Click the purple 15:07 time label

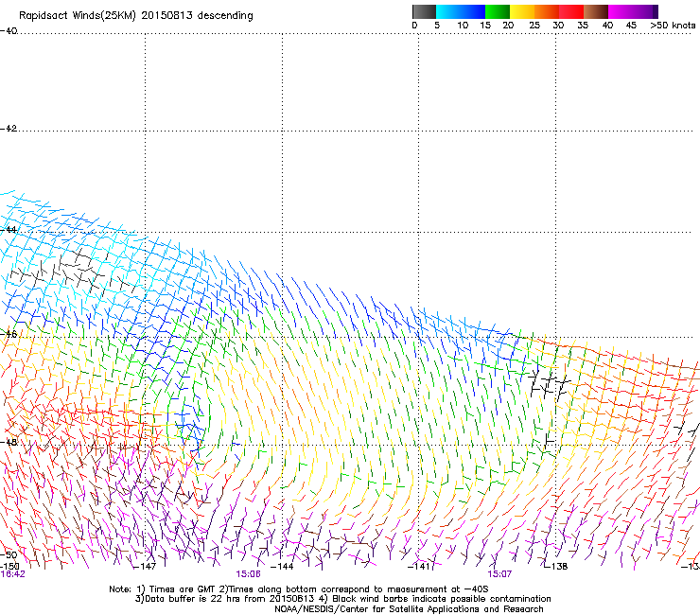point(499,574)
